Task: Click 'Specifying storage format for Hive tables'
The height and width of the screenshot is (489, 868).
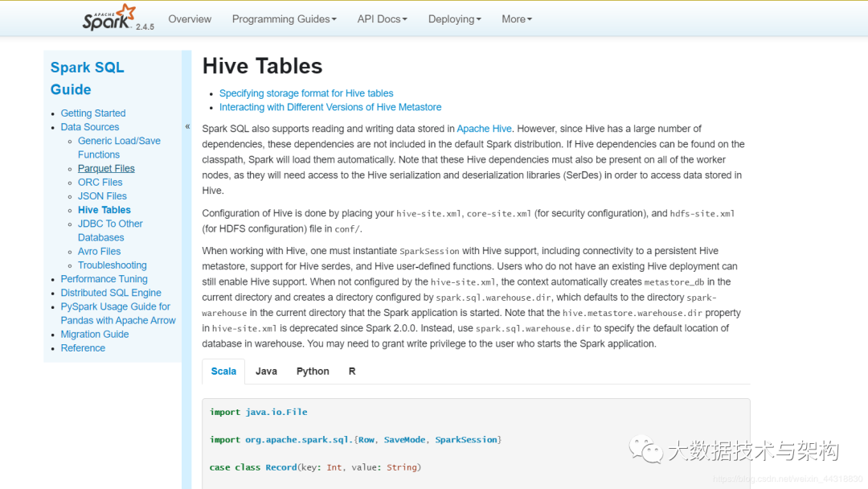Action: click(306, 92)
